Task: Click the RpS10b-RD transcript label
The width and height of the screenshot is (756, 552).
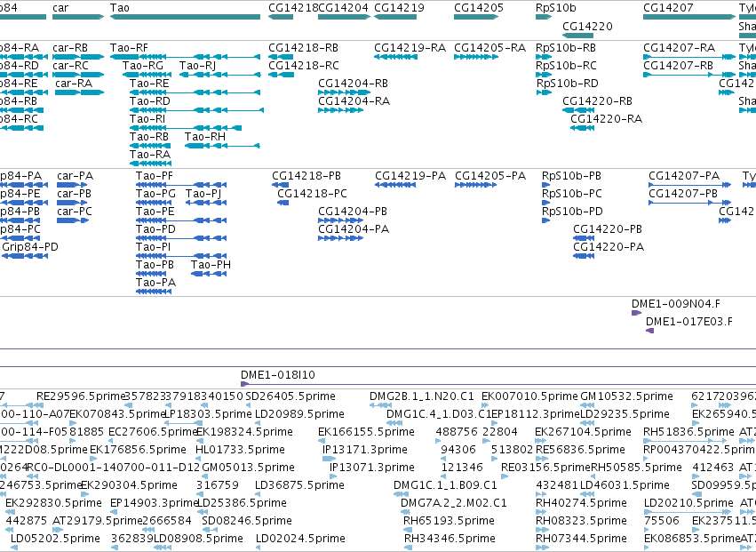Action: click(568, 84)
